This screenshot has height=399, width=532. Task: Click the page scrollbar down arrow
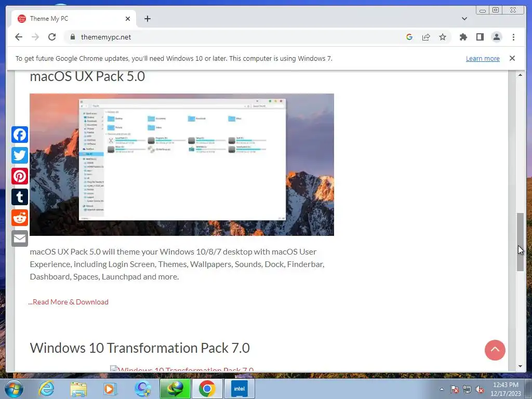pos(520,366)
